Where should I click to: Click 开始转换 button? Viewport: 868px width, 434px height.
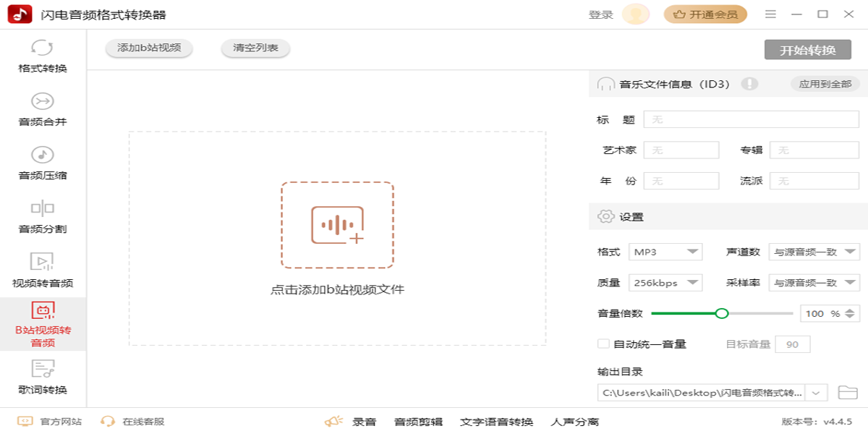pos(807,50)
